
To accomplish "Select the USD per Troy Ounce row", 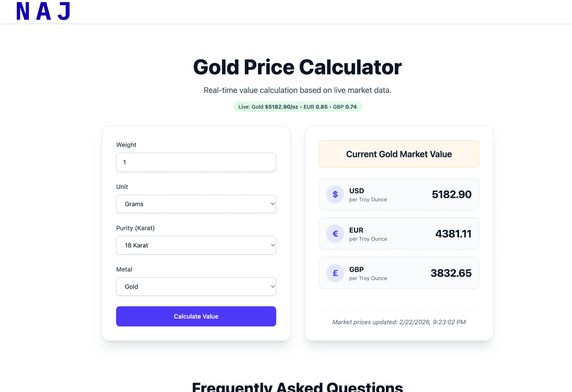I will 399,194.
